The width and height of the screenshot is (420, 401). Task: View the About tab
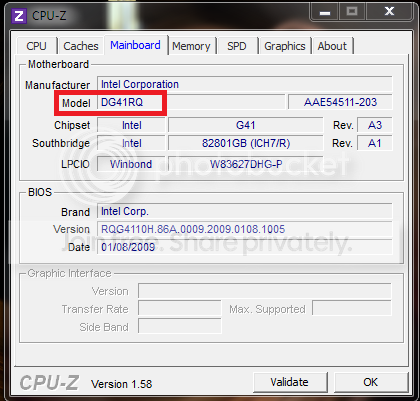(332, 46)
